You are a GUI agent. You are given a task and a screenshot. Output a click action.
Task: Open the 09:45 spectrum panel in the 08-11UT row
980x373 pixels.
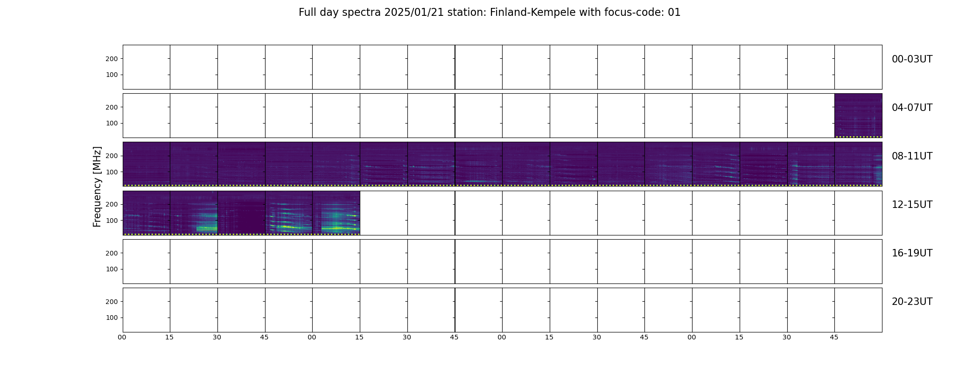click(x=478, y=164)
